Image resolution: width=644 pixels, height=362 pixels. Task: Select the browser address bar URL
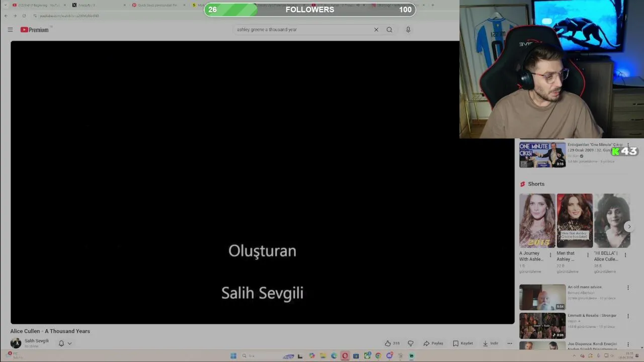tap(69, 16)
